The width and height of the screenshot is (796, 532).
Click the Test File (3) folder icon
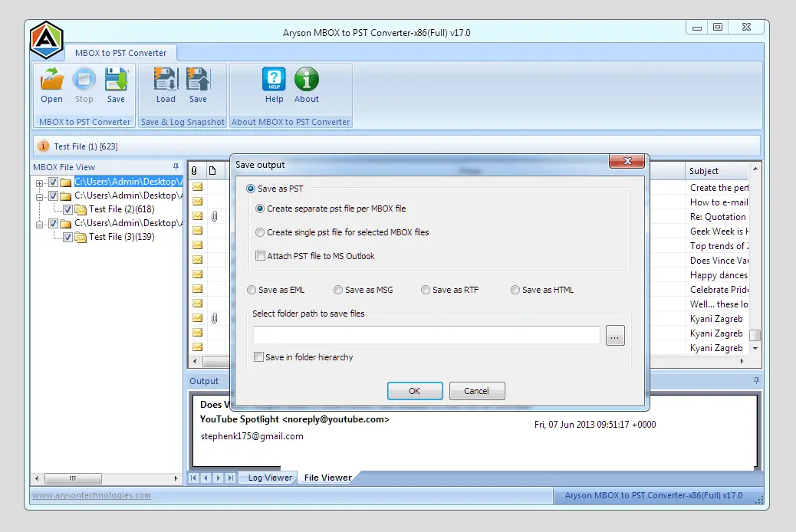tap(81, 237)
